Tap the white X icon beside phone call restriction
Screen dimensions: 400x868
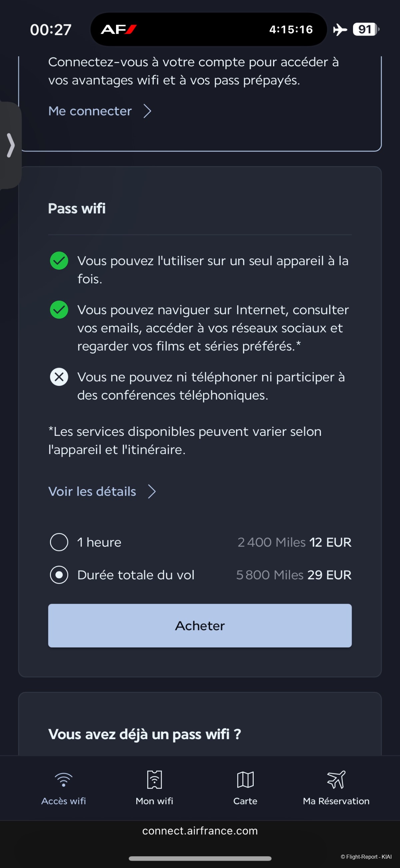[x=59, y=377]
